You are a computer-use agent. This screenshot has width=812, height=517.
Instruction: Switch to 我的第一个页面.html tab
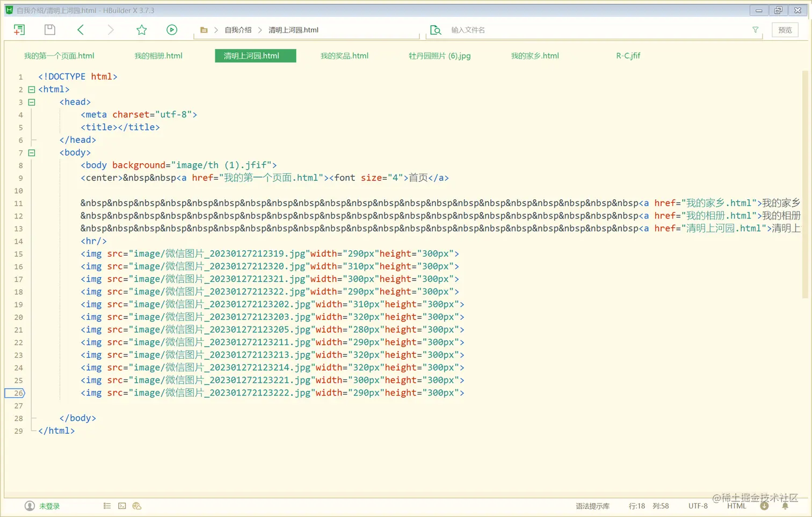pos(59,56)
